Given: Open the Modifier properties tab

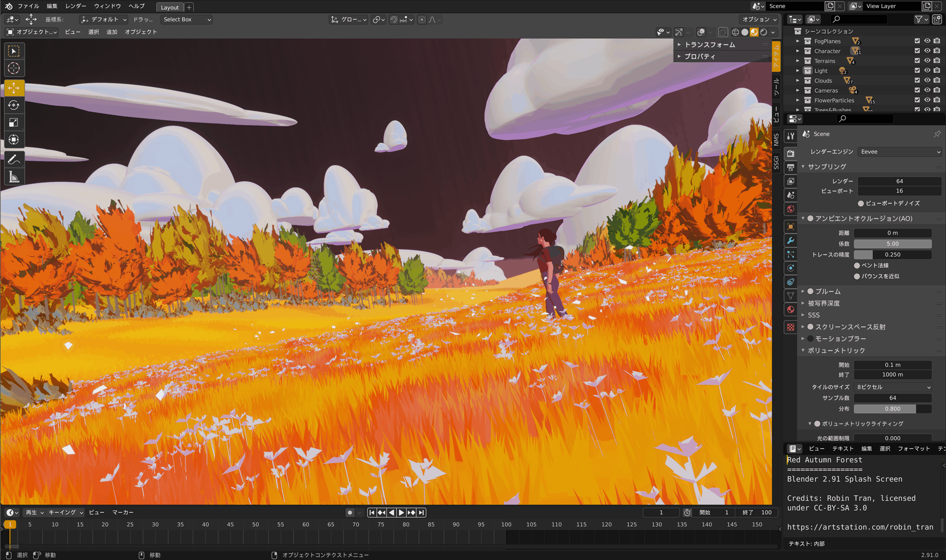Looking at the screenshot, I should (x=790, y=240).
